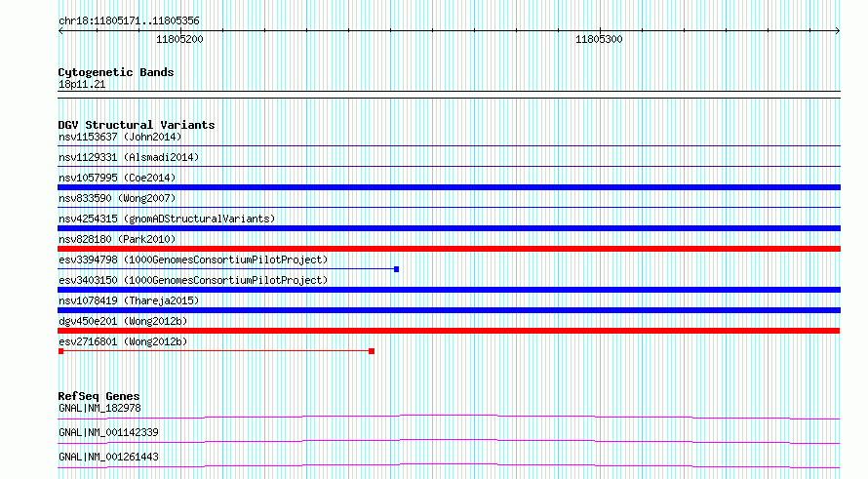868x479 pixels.
Task: Open variant nsv1129331 (Alsmadi2014) label
Action: (x=129, y=157)
